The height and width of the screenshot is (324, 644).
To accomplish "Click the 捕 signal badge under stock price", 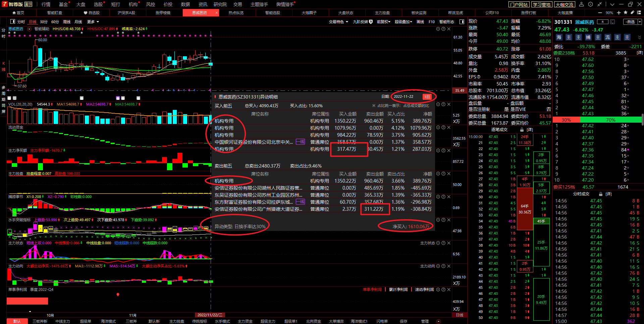I will click(588, 38).
